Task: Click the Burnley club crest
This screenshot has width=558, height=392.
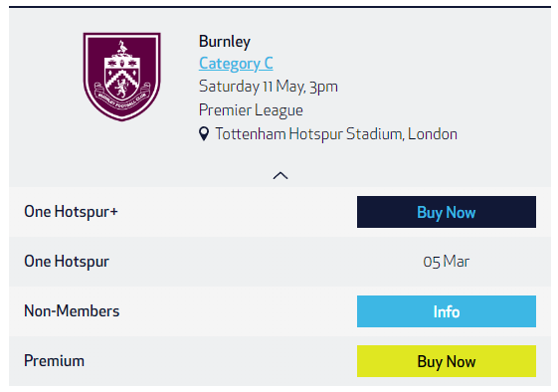Action: pyautogui.click(x=121, y=77)
